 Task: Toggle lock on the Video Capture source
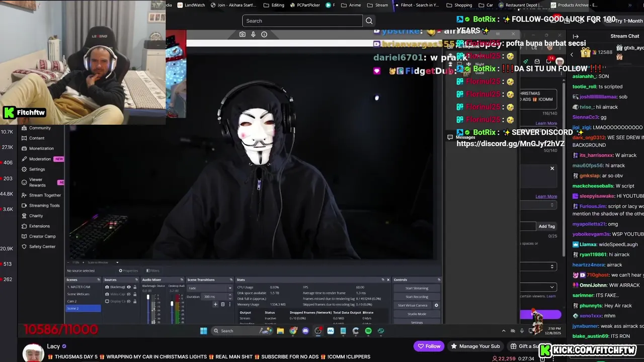(134, 294)
